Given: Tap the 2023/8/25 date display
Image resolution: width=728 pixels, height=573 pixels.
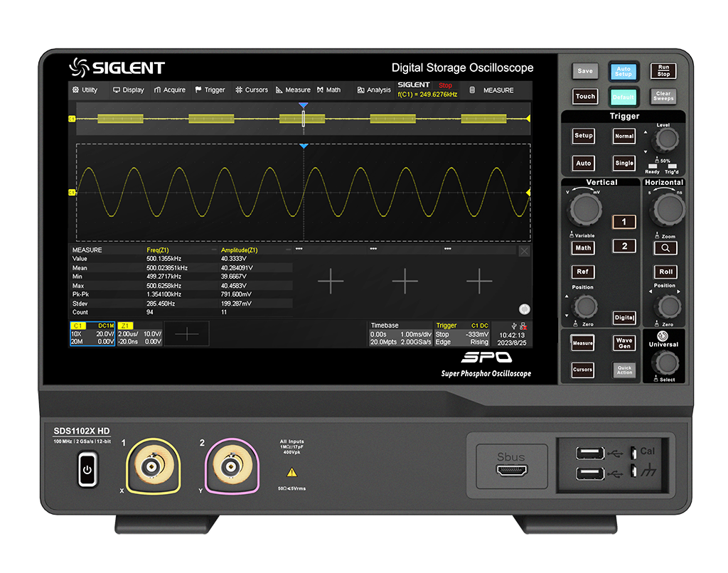Looking at the screenshot, I should point(512,342).
